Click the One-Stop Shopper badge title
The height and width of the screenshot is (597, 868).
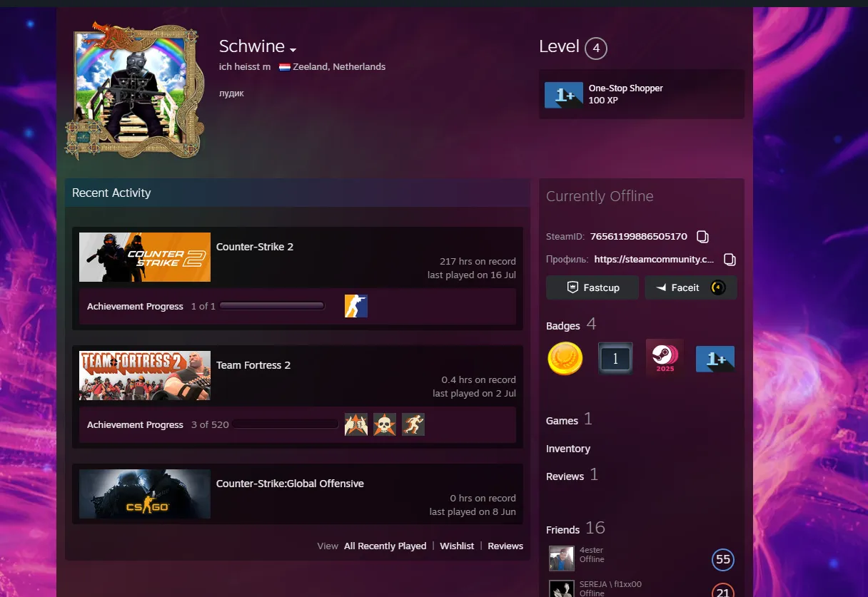[x=626, y=88]
